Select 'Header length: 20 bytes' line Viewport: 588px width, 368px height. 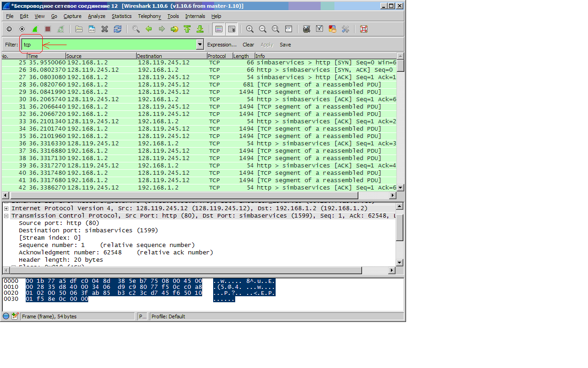(x=61, y=260)
